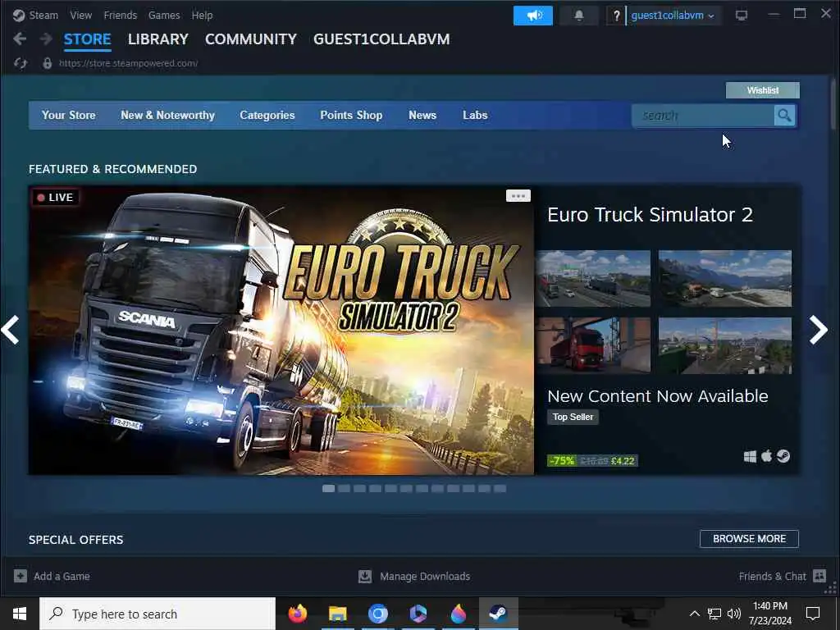840x630 pixels.
Task: Go forward with the right arrow
Action: coord(46,39)
